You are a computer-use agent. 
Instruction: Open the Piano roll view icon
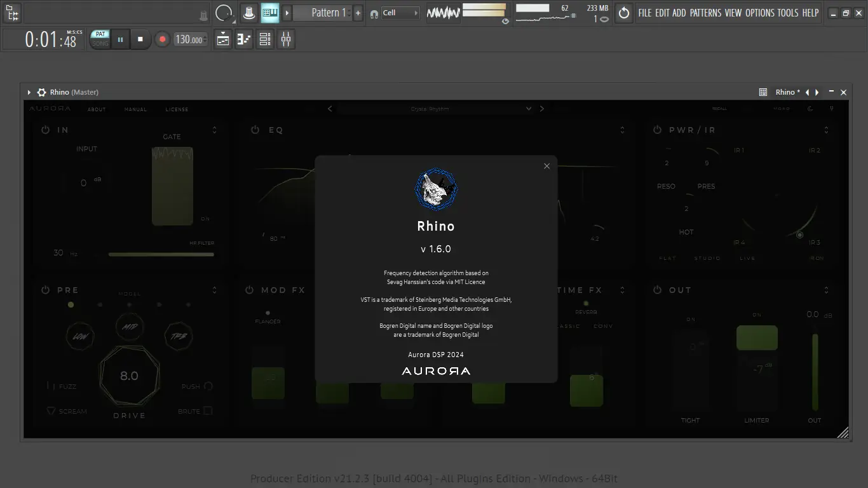(244, 39)
